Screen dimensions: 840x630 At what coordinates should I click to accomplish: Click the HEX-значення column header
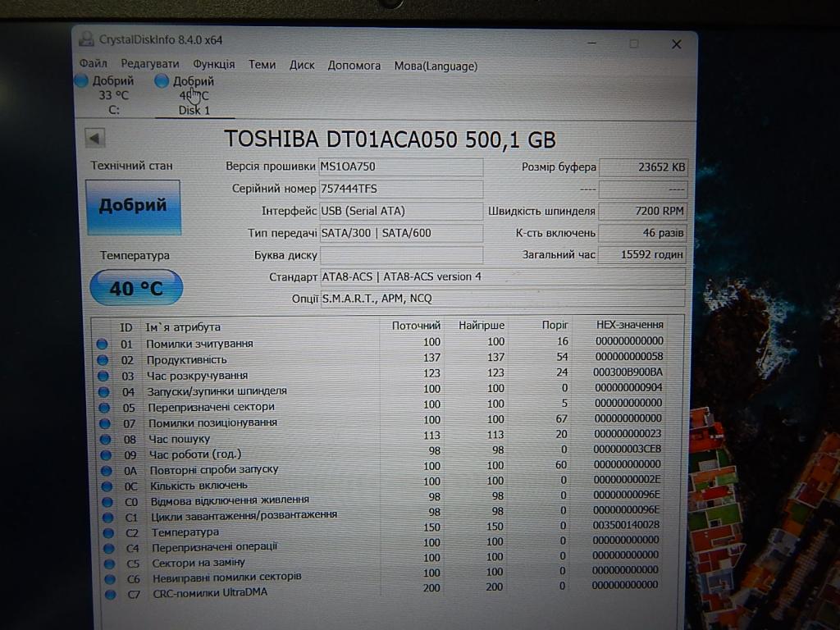point(629,324)
